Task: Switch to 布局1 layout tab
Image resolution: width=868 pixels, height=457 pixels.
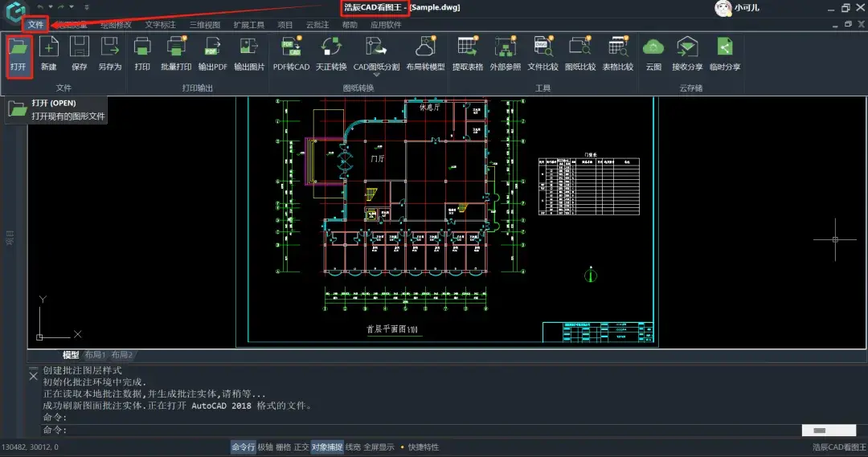Action: (x=95, y=355)
